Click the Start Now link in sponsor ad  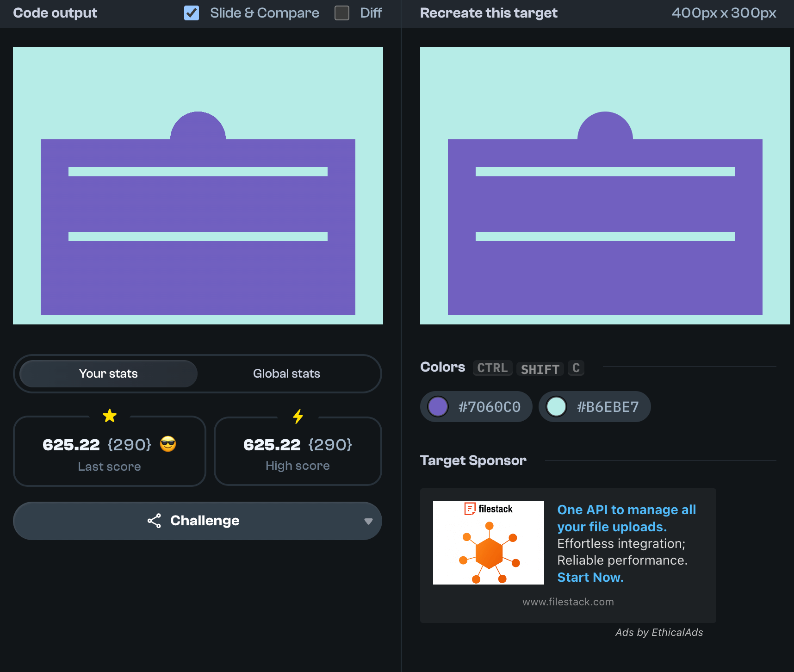[x=590, y=577]
